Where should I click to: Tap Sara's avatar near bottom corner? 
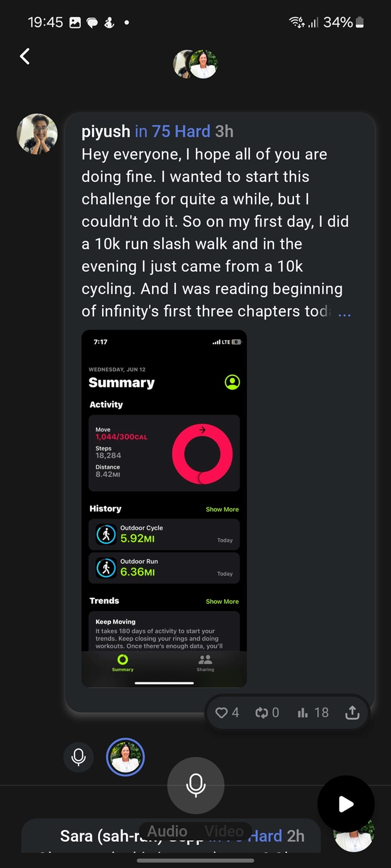tap(354, 835)
